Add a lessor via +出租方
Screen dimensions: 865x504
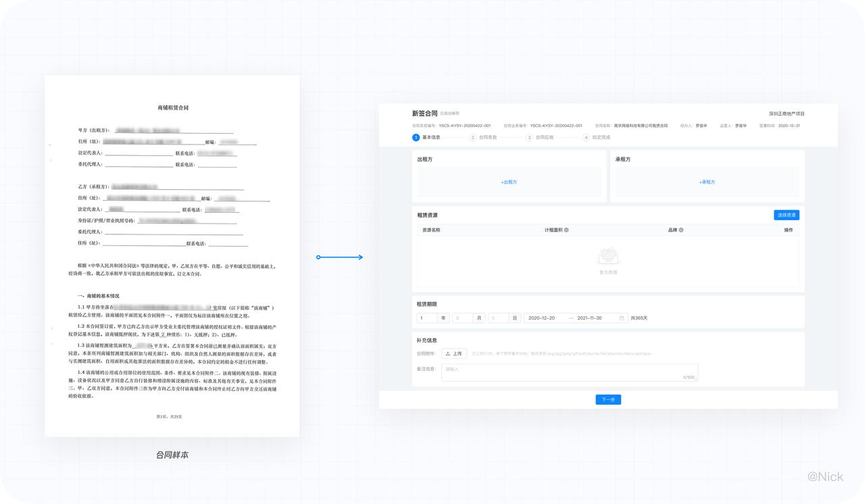(x=509, y=182)
